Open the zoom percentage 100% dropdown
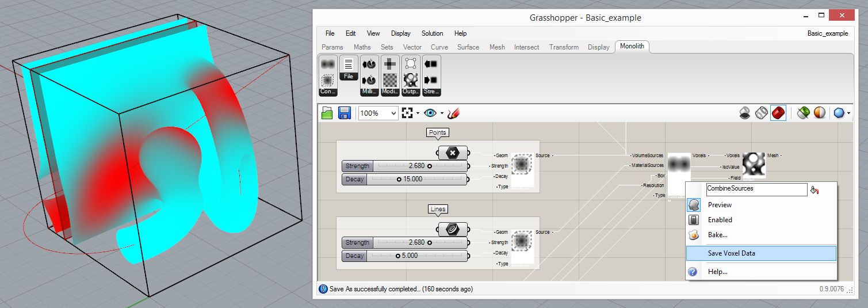 393,113
